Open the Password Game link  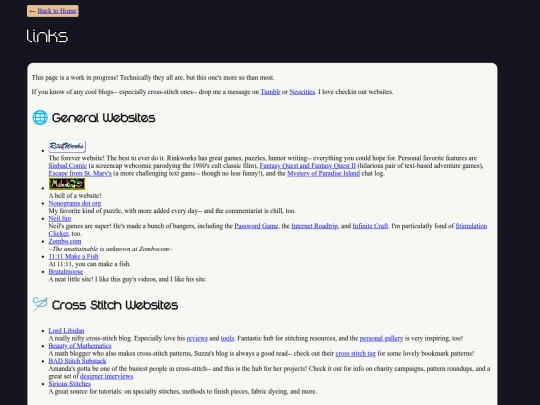click(256, 226)
